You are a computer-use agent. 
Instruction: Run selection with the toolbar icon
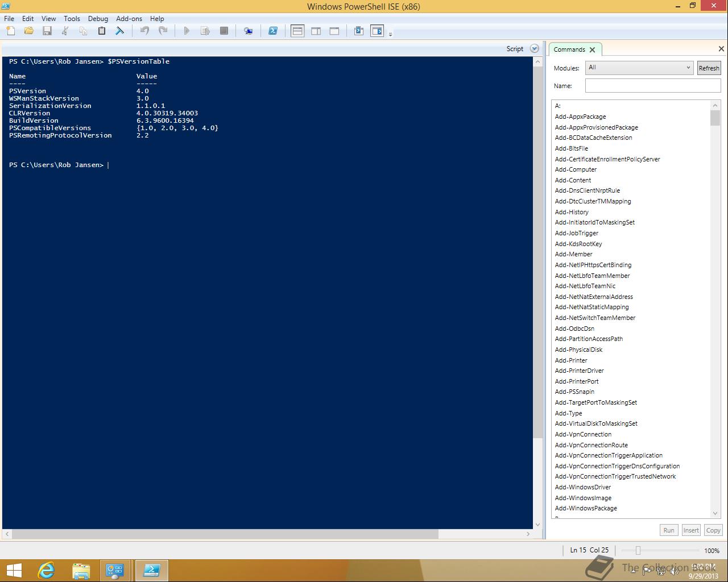pyautogui.click(x=205, y=31)
